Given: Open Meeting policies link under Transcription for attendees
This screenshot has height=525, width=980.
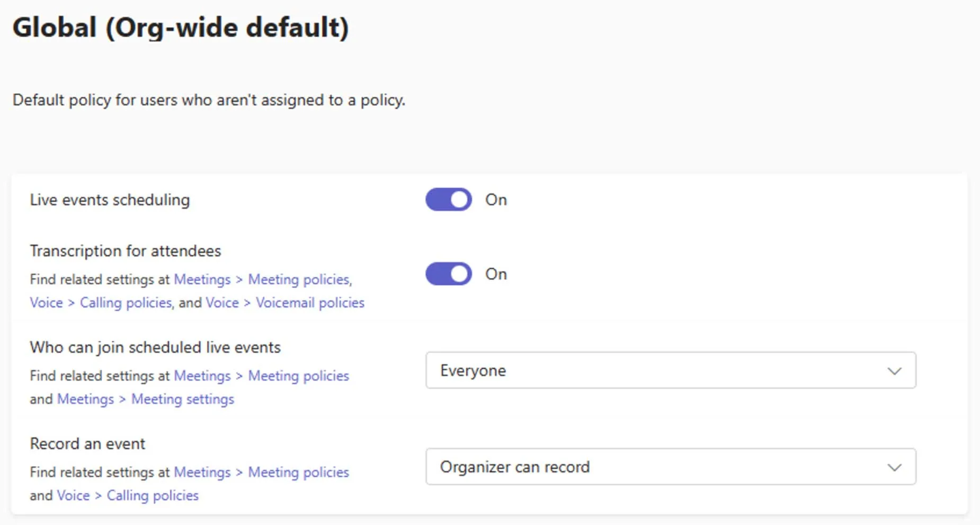Looking at the screenshot, I should (299, 279).
